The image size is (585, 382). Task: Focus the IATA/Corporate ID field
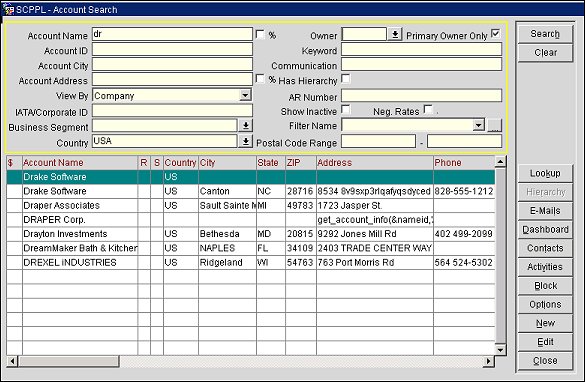click(172, 111)
